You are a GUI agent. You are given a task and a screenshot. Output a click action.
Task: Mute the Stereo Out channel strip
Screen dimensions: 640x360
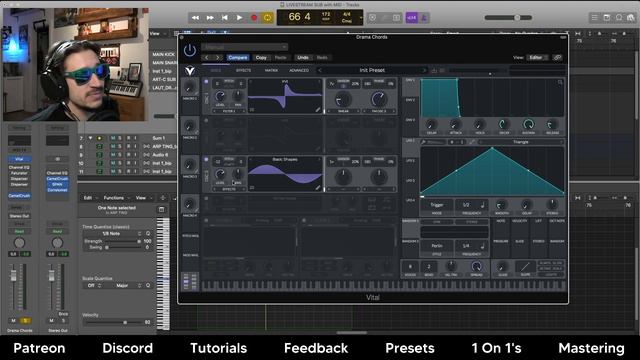(x=51, y=321)
